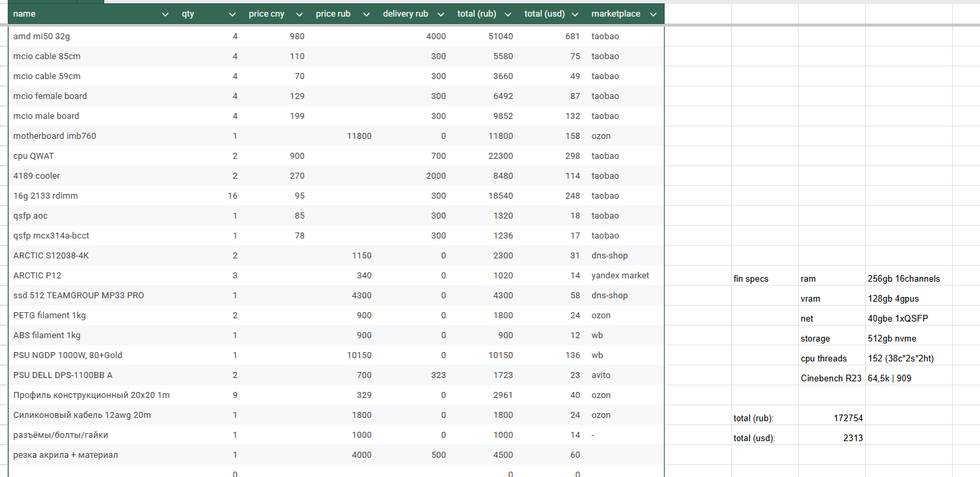The width and height of the screenshot is (980, 477).
Task: Click the qty 16 cell for rdimm
Action: [209, 196]
